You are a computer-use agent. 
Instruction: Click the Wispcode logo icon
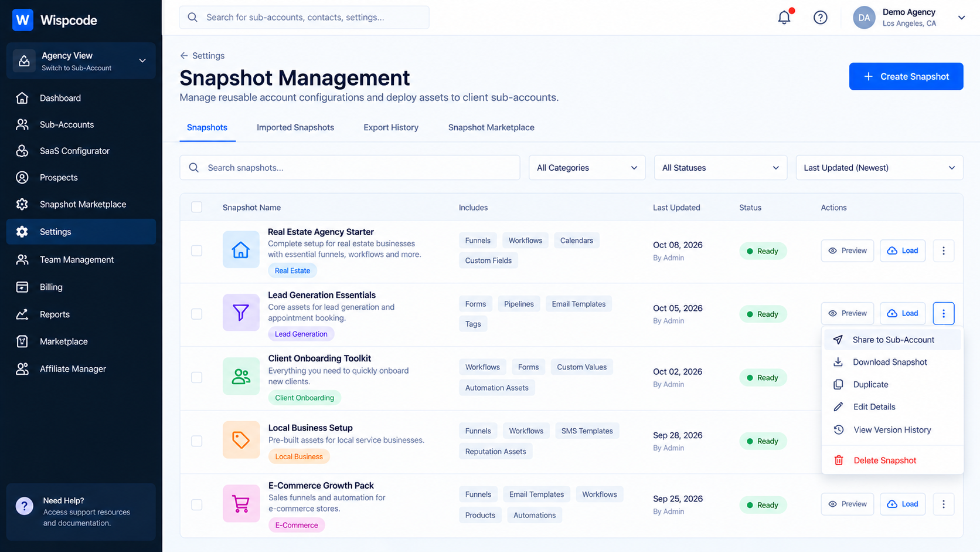pos(22,20)
